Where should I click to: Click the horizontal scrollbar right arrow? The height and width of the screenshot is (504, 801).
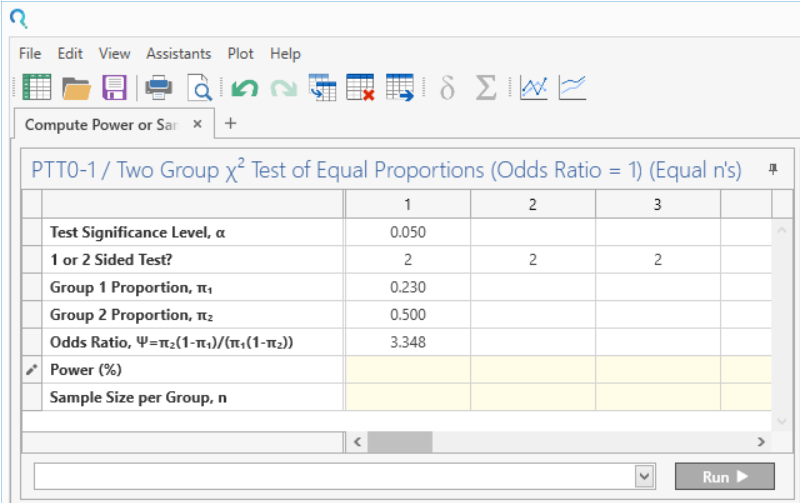tap(760, 441)
